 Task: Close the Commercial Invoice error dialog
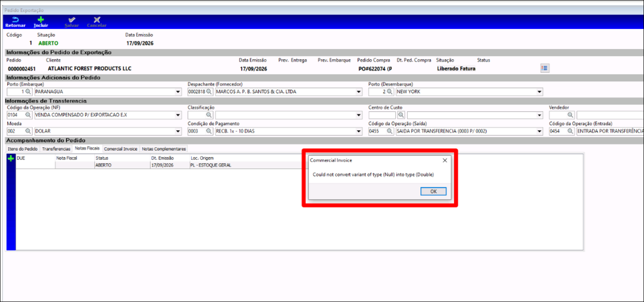[445, 161]
